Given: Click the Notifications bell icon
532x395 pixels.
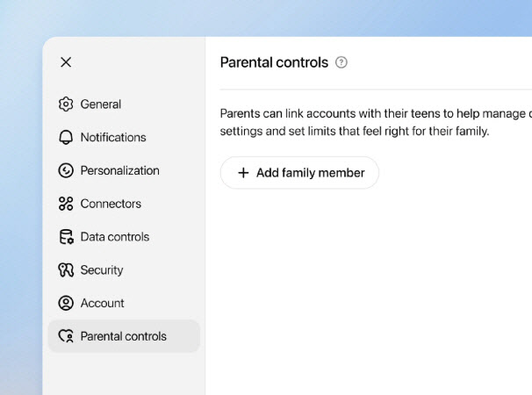Looking at the screenshot, I should pyautogui.click(x=66, y=138).
